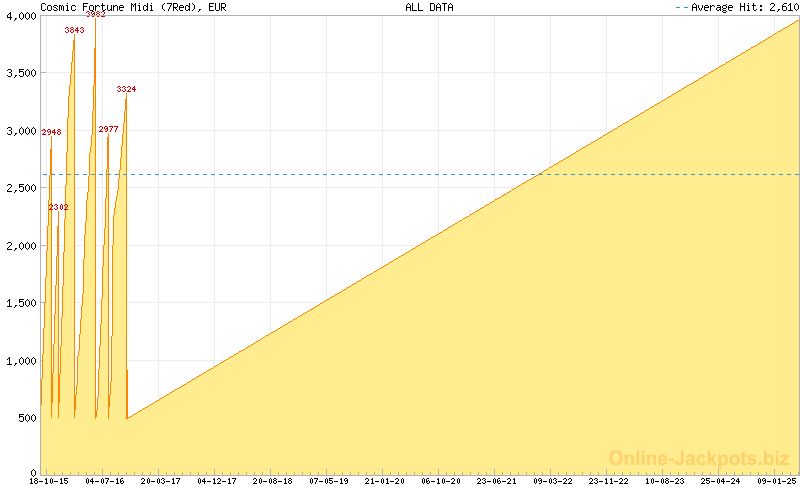Click the 23-06-21 x-axis date label

(497, 481)
